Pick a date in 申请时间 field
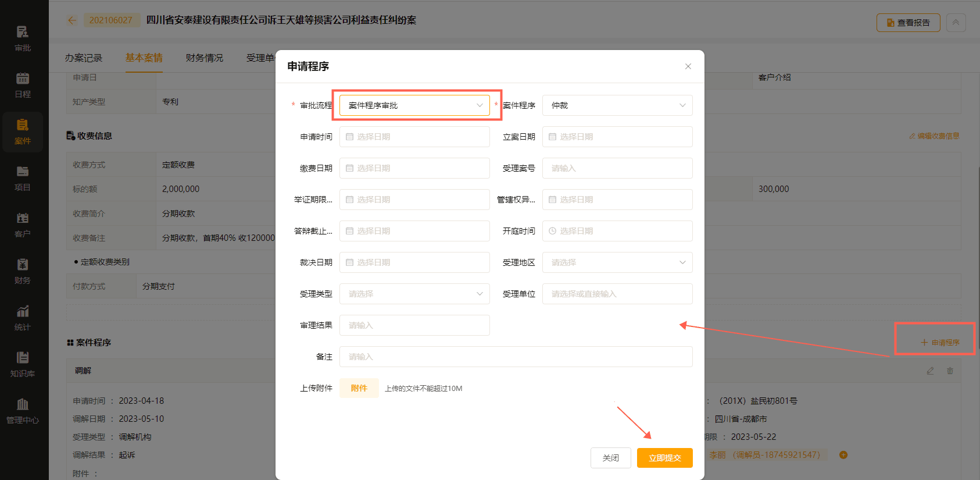The width and height of the screenshot is (980, 480). (x=414, y=137)
